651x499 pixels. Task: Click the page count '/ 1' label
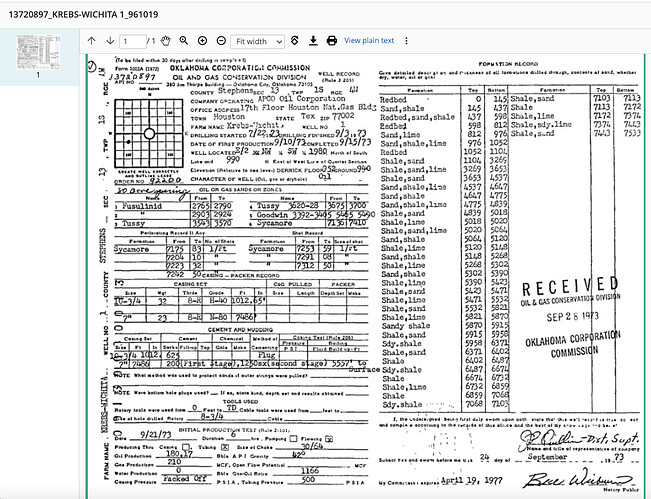151,41
